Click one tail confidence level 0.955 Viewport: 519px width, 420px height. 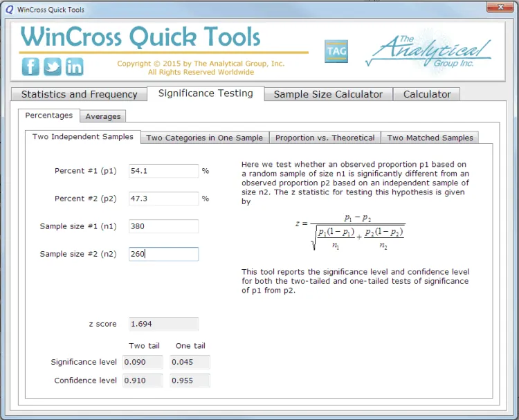[190, 381]
